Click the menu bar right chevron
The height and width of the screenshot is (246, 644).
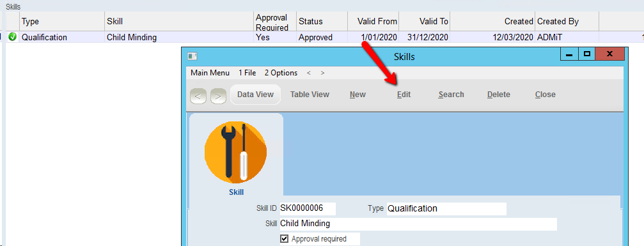pyautogui.click(x=322, y=73)
